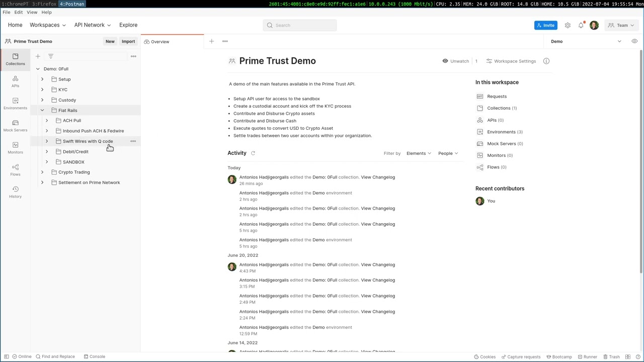The width and height of the screenshot is (644, 362).
Task: Open the APIs sidebar panel
Action: (x=15, y=81)
